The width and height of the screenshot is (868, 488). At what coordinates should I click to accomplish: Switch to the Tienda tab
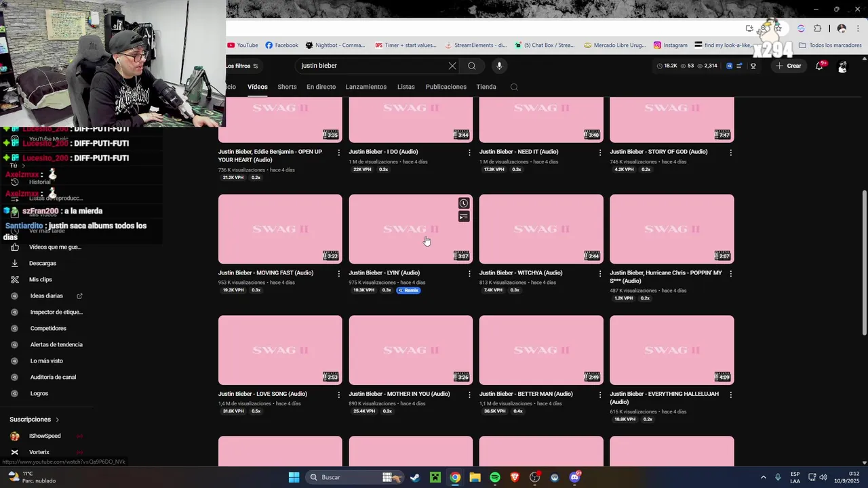[486, 87]
